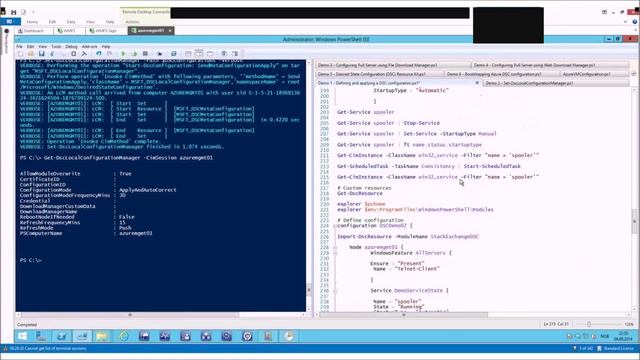This screenshot has height=360, width=640.
Task: Show script pane maximized layout icon
Action: 210,54
